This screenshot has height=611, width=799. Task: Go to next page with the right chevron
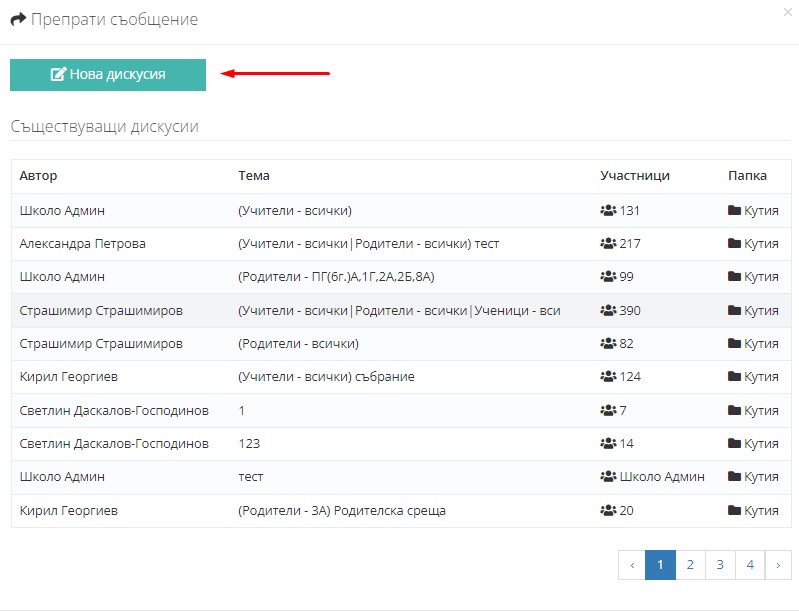(x=778, y=565)
